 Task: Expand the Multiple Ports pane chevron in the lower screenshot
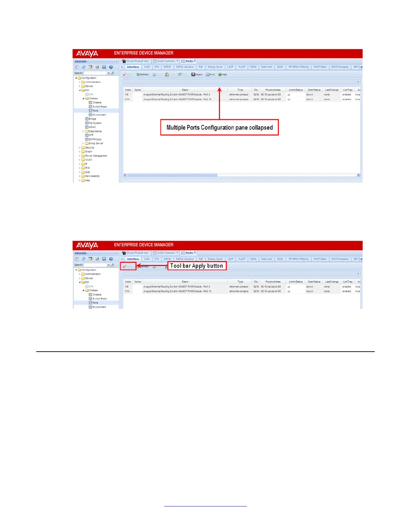pyautogui.click(x=358, y=273)
